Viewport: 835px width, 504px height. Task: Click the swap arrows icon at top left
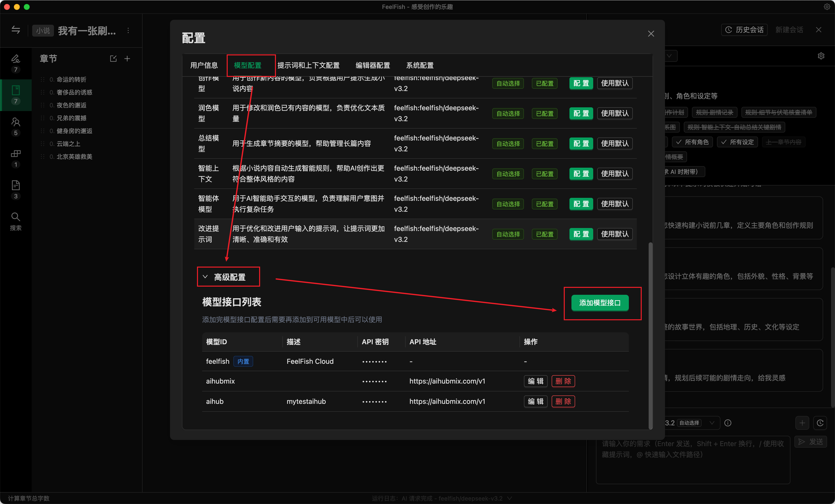[16, 30]
